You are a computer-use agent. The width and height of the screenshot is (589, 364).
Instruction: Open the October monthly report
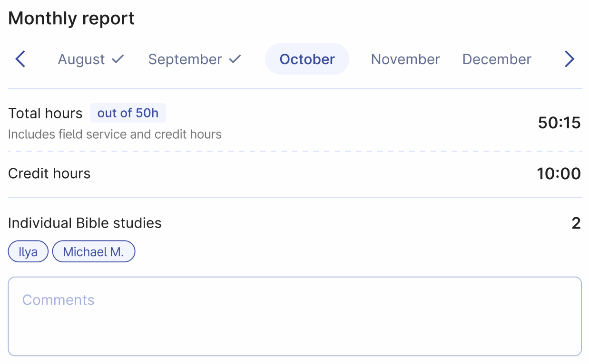point(307,59)
